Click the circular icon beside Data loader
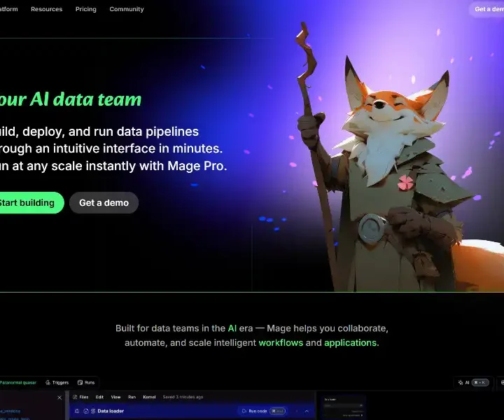 coord(86,411)
